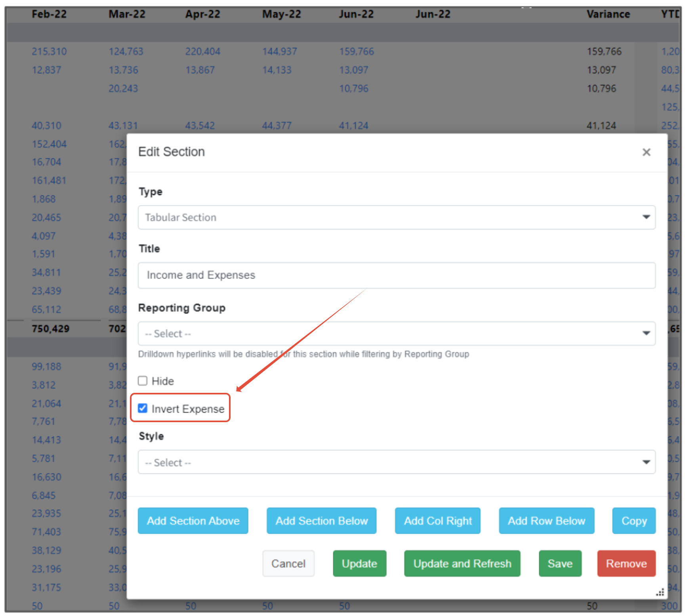Image resolution: width=685 pixels, height=616 pixels.
Task: Open the Reporting Group select dropdown
Action: point(397,333)
